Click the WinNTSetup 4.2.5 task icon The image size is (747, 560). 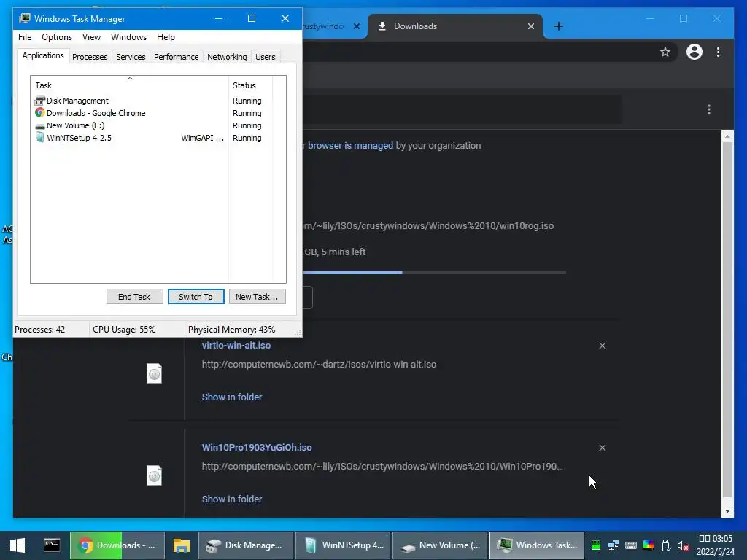click(x=39, y=138)
